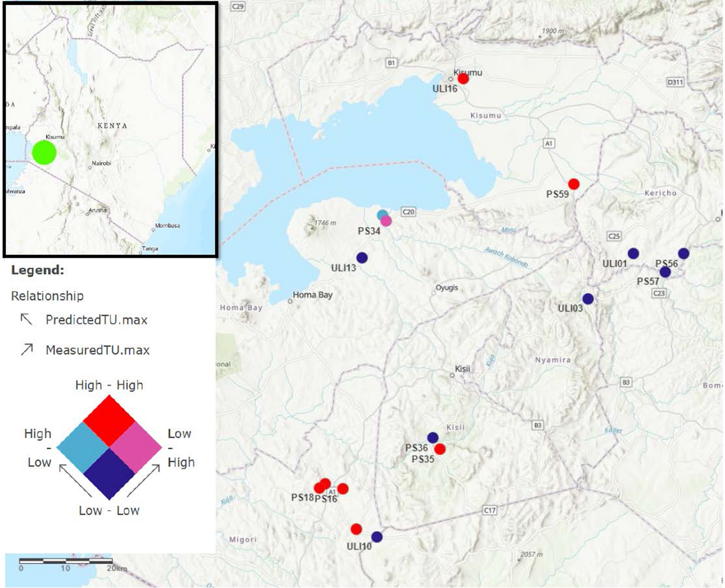Click the dark blue marker beside PS36
Screen dimensions: 725x588
point(433,438)
